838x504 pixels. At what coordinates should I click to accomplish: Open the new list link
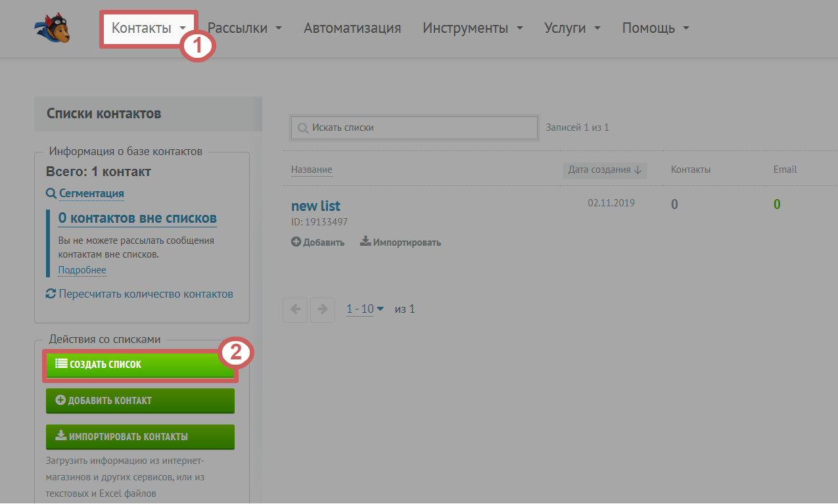(315, 206)
